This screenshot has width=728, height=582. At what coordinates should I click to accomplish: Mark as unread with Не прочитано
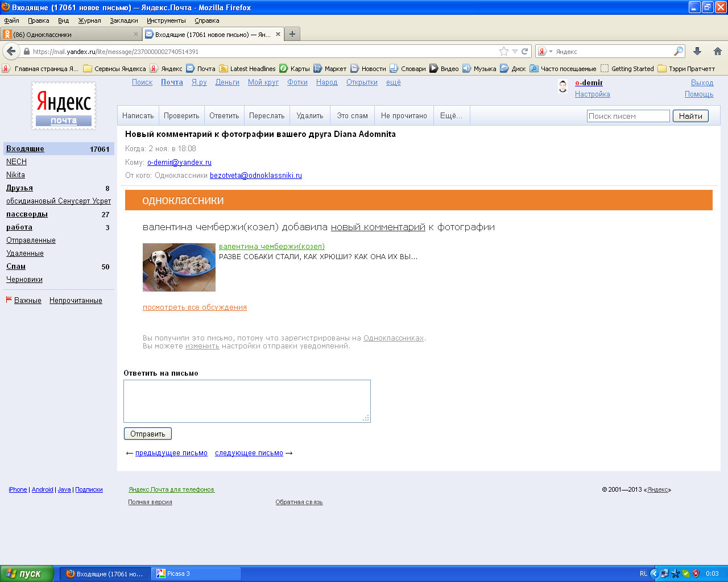404,115
